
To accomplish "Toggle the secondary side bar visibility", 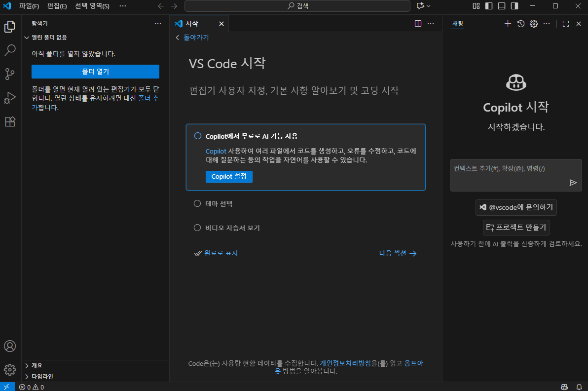I will tap(514, 6).
